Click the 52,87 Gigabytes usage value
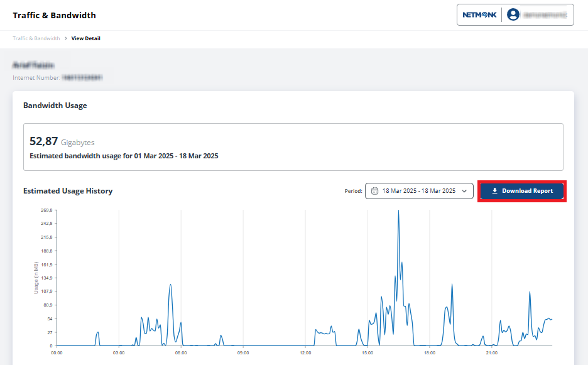This screenshot has width=588, height=365. point(62,141)
